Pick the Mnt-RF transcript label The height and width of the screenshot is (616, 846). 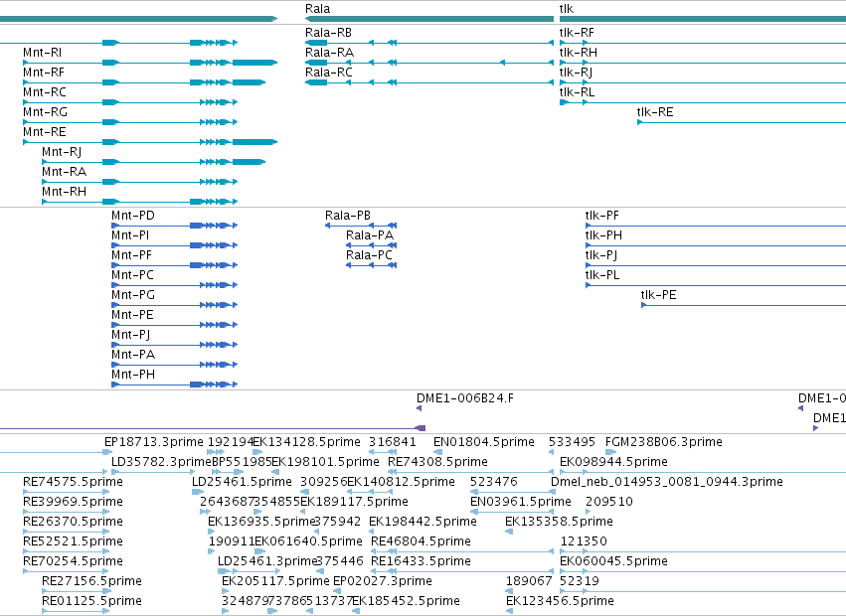coord(44,73)
